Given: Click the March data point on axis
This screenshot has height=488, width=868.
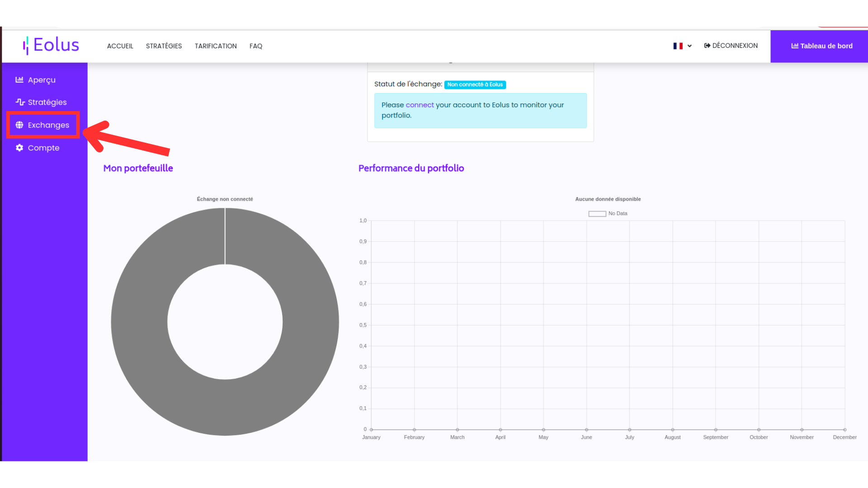Looking at the screenshot, I should 458,430.
